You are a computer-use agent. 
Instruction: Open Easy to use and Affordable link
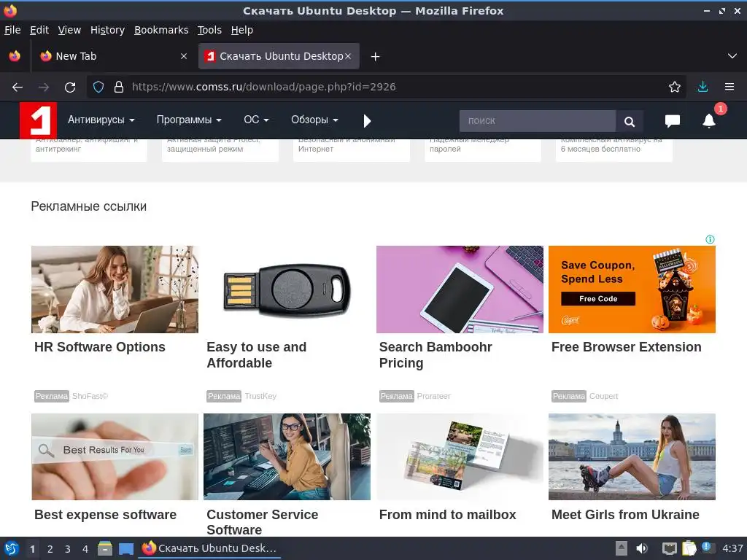256,355
